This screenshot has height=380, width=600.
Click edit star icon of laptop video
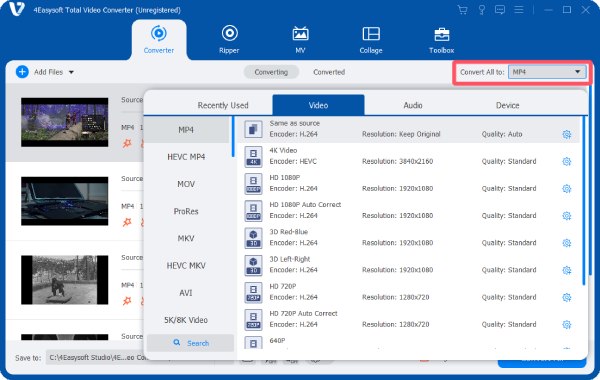point(127,222)
